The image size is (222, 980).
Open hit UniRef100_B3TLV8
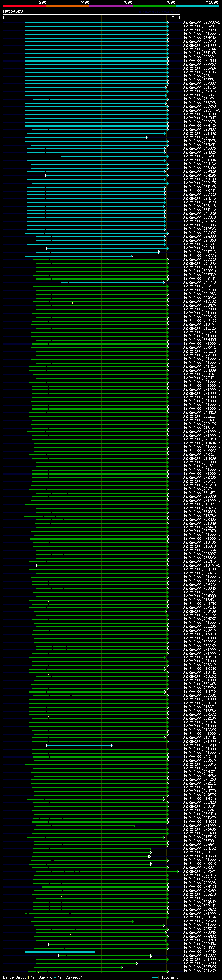coord(199,53)
